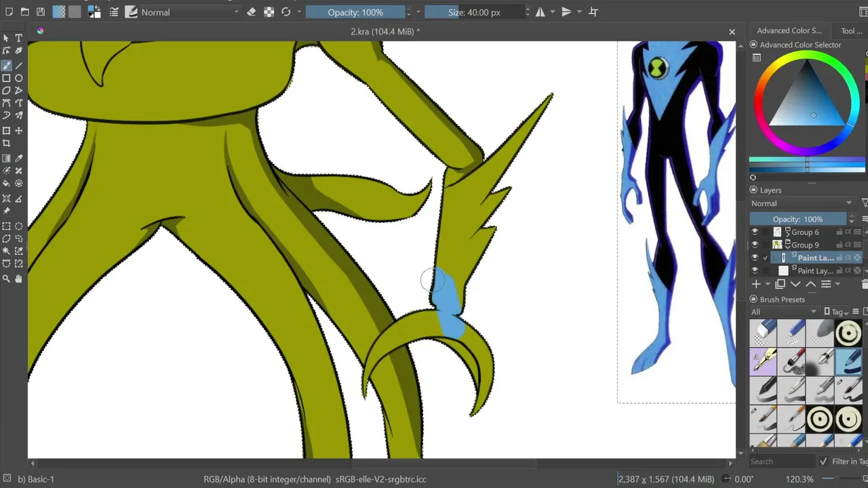Close the 2.kra document tab
Screen dimensions: 868x488
coord(732,32)
